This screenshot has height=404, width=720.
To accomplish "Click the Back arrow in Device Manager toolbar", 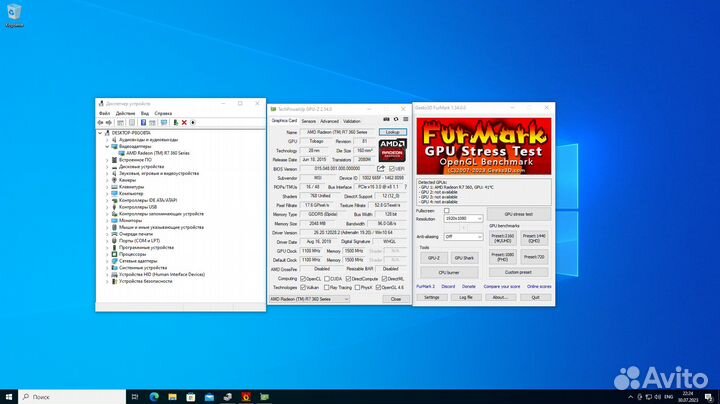I will click(x=101, y=123).
